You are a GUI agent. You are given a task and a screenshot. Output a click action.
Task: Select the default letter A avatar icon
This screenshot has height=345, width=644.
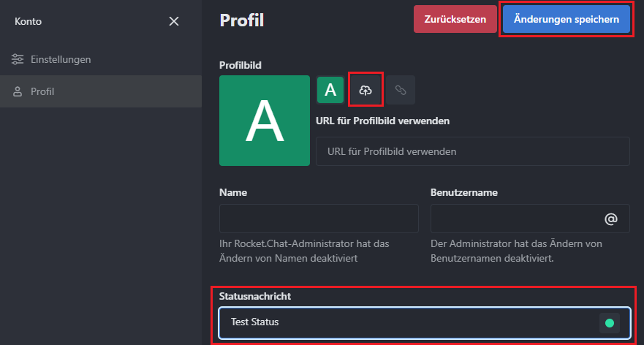[x=330, y=89]
